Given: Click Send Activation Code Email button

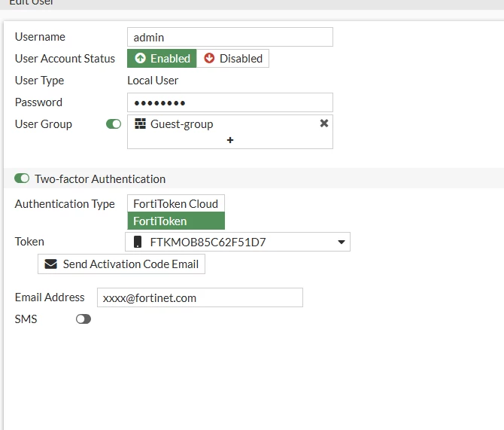Looking at the screenshot, I should 121,264.
